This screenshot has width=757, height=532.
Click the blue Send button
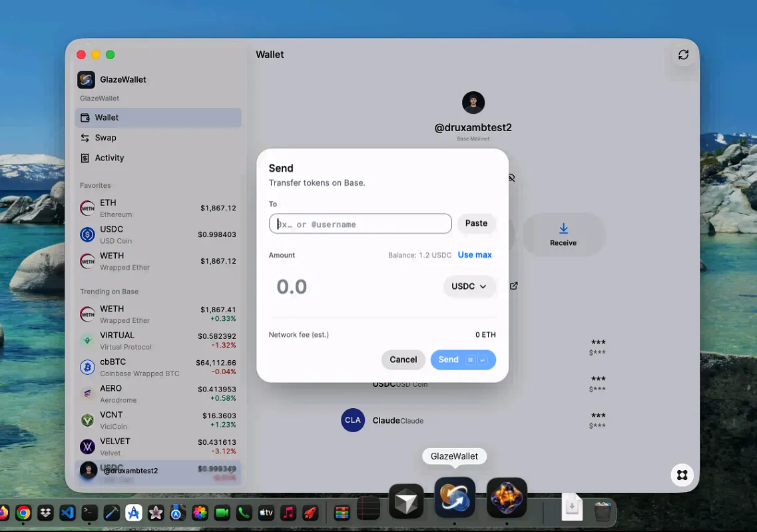tap(463, 360)
